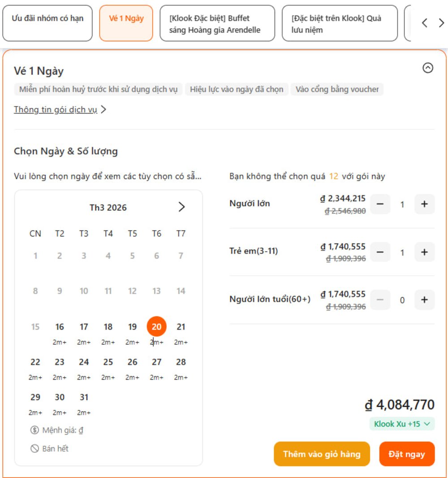Open the Quà lưu niệm package tab
The height and width of the screenshot is (478, 448).
pyautogui.click(x=340, y=23)
